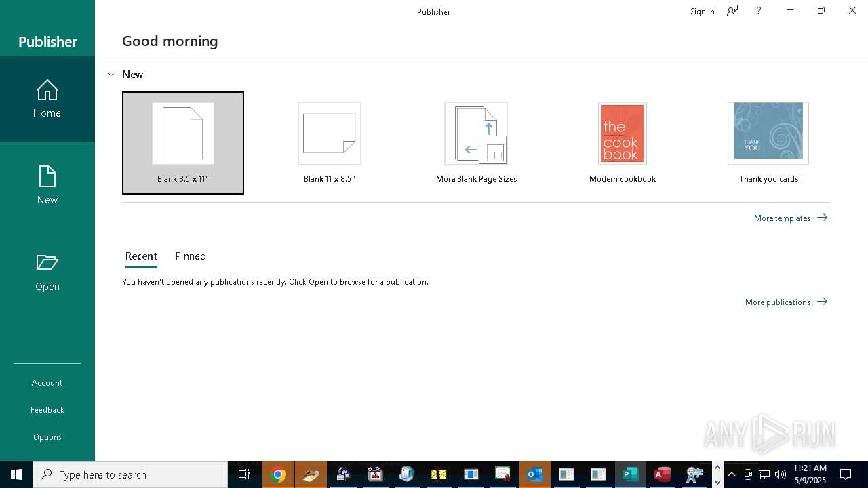Click the taskbar search box
Screen dimensions: 868x488
(130, 474)
